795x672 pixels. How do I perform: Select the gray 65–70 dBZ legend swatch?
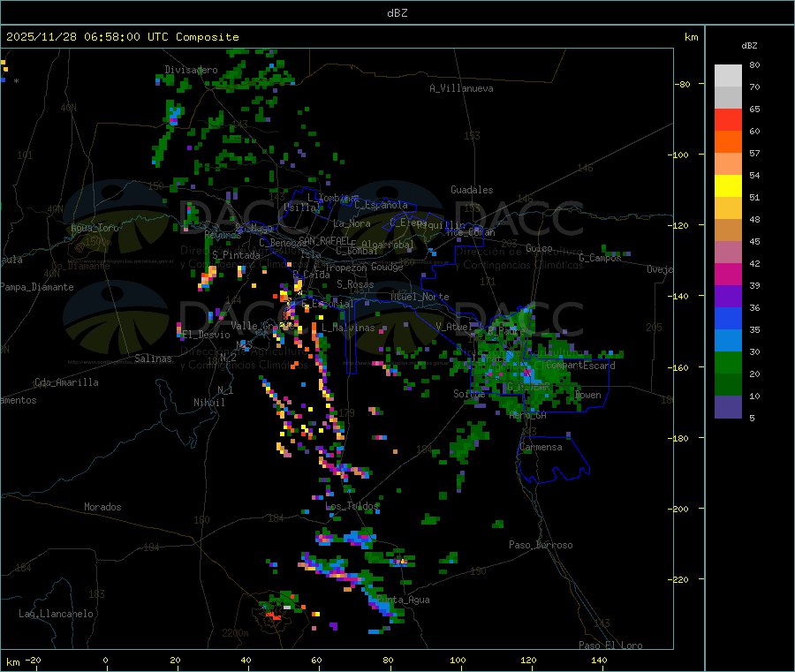point(728,98)
